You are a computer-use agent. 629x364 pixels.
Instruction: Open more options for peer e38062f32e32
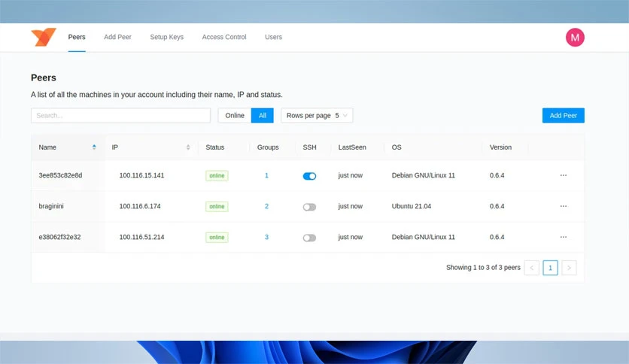click(x=564, y=237)
